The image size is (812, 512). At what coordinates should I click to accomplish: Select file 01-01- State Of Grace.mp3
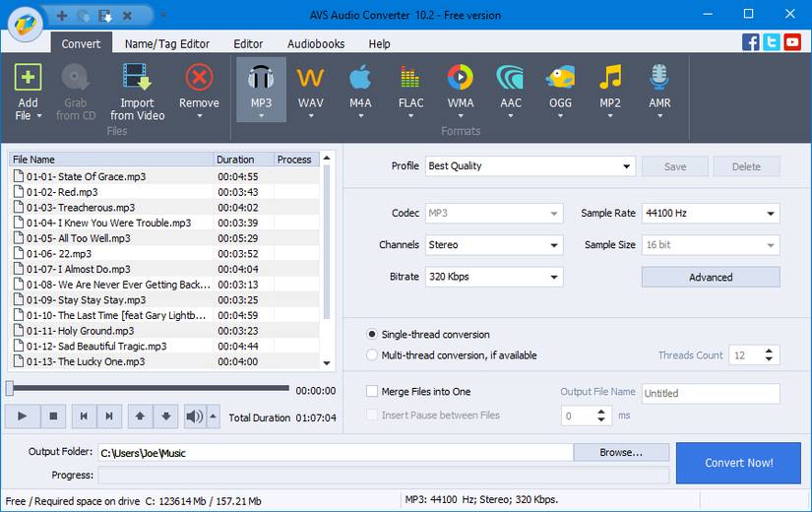point(163,176)
